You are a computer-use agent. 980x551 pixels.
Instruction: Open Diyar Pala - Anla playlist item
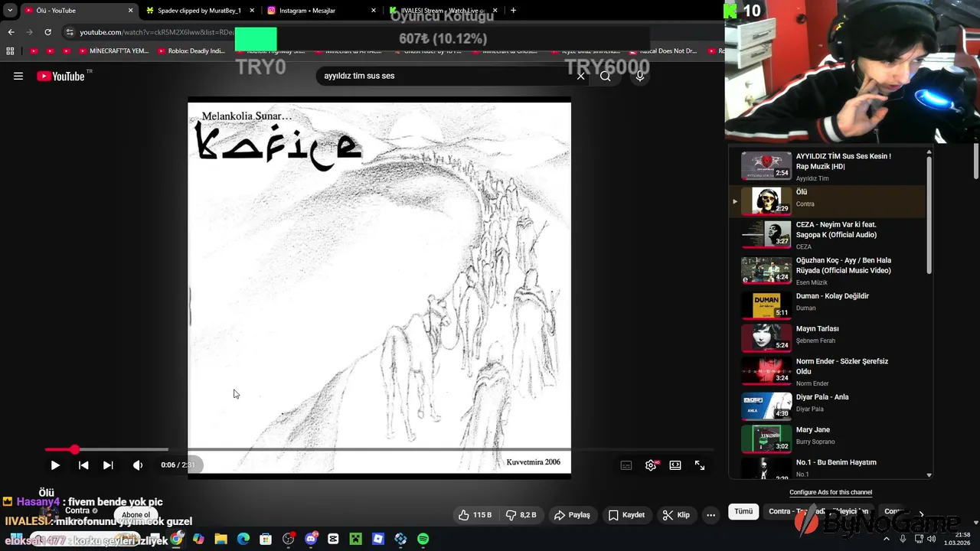click(829, 405)
